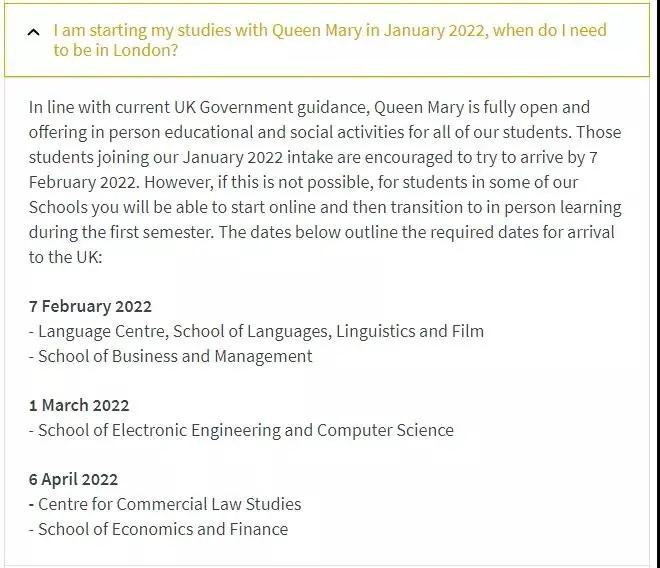Click the Language Centre, Languages, Linguistics and Film entry

coord(256,331)
